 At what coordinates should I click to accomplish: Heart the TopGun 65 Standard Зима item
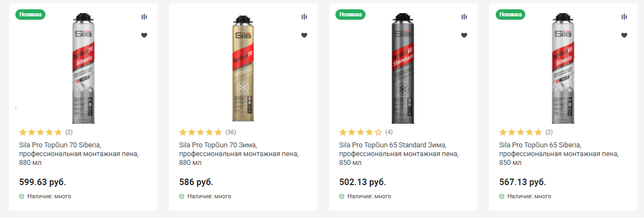point(464,36)
